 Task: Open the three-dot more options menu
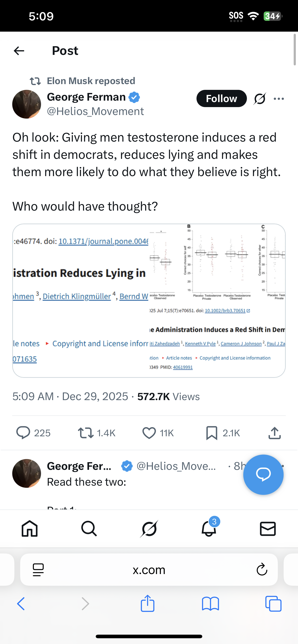coord(279,99)
